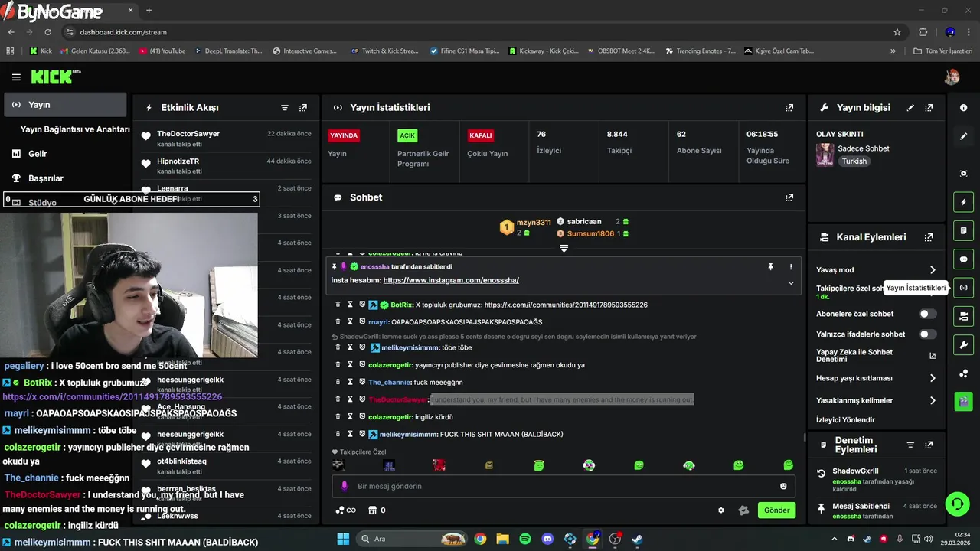Screen dimensions: 980x551
Task: Pop out the Kanal Eylemleri panel
Action: pyautogui.click(x=929, y=237)
